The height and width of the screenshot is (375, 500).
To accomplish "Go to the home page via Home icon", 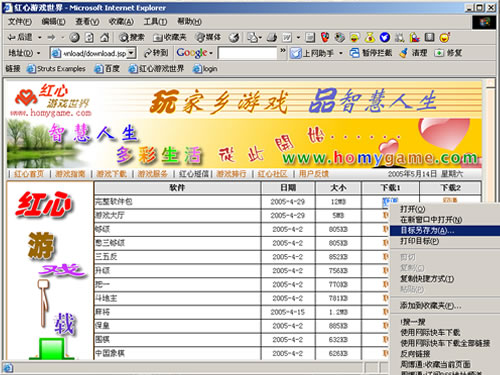I will coord(105,37).
